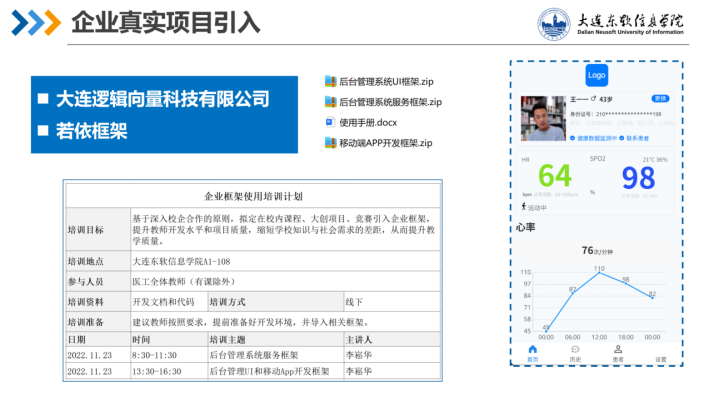Open the 移动端APP开发框架.zip archive icon
The width and height of the screenshot is (704, 393).
[x=330, y=143]
